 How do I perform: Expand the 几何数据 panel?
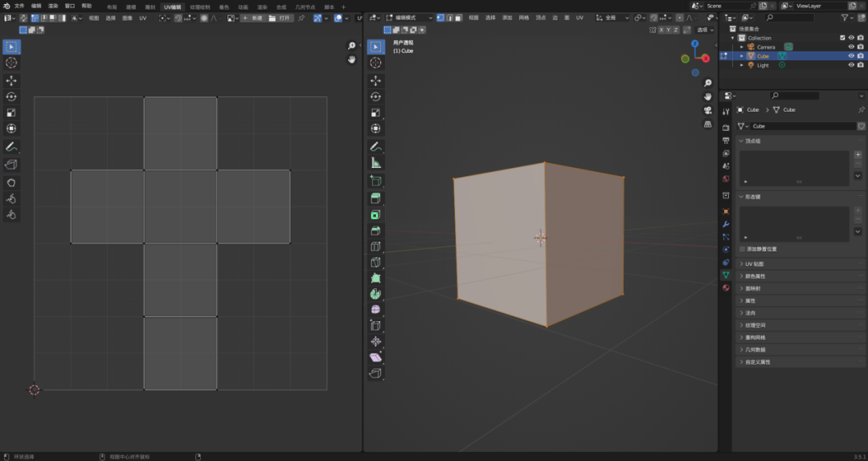800,349
